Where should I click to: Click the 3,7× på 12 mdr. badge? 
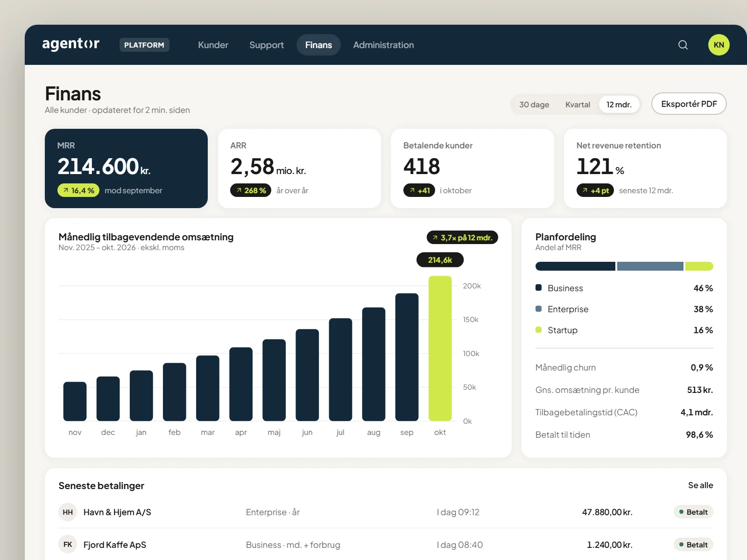coord(462,238)
